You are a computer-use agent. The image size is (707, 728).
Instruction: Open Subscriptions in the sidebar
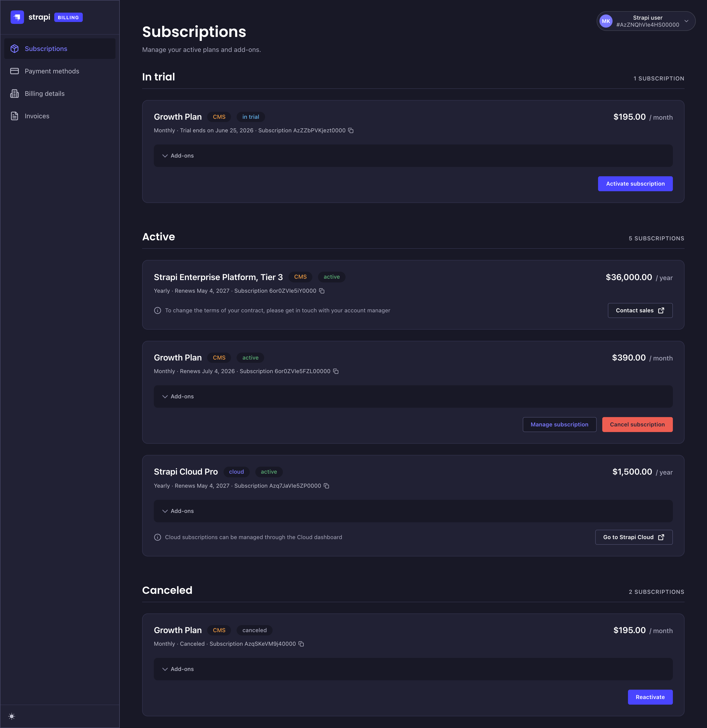pyautogui.click(x=60, y=49)
